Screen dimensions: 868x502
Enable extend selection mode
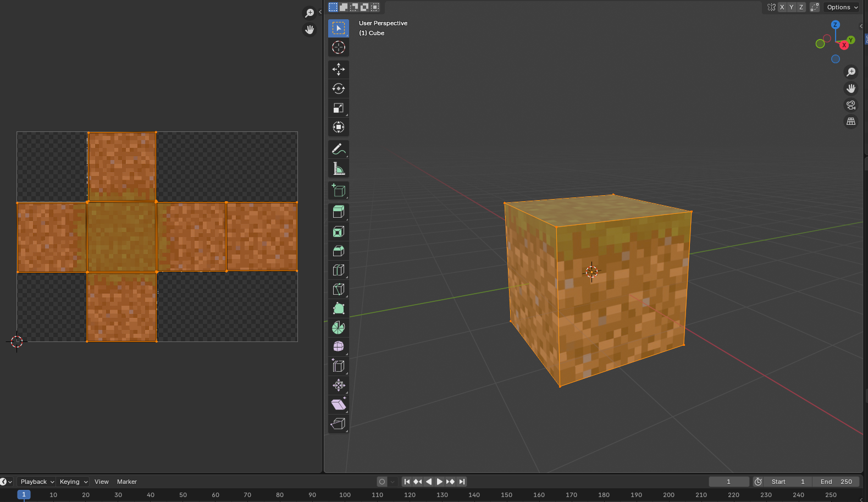(x=344, y=7)
